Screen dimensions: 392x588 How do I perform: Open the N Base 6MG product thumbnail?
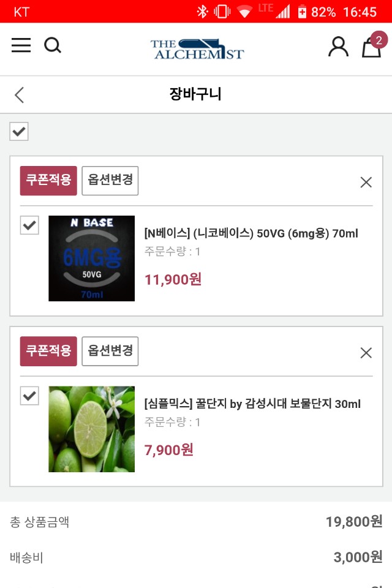[x=91, y=258]
